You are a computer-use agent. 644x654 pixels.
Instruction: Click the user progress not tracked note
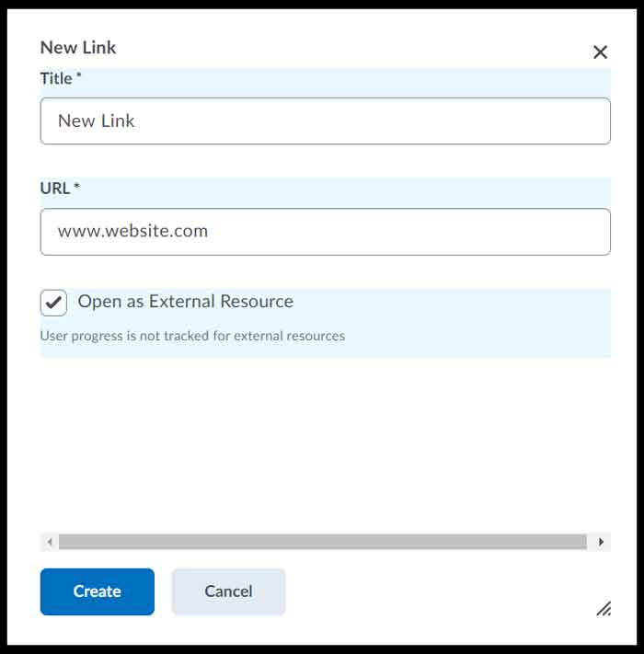point(192,336)
